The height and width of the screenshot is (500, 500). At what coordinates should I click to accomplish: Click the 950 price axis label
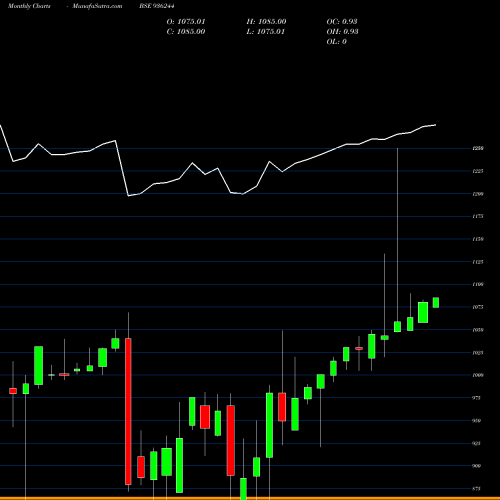point(477,421)
